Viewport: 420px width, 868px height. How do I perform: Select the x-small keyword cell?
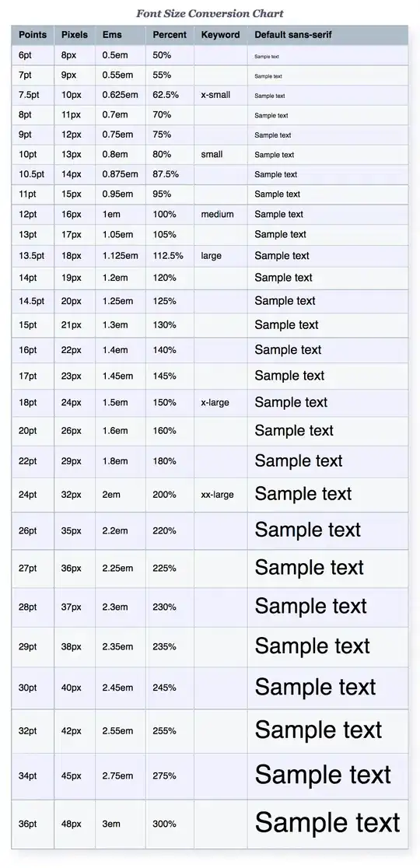[x=220, y=95]
